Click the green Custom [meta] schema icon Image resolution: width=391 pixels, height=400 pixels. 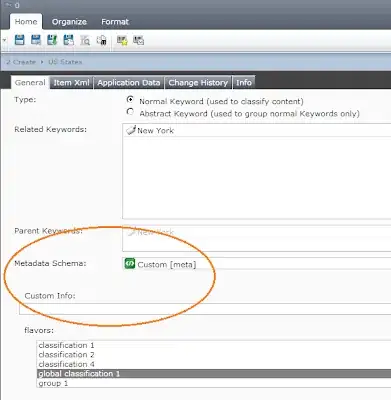coord(130,263)
